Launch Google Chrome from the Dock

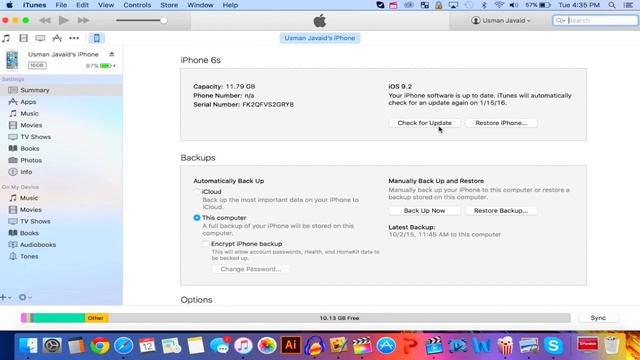[x=100, y=346]
